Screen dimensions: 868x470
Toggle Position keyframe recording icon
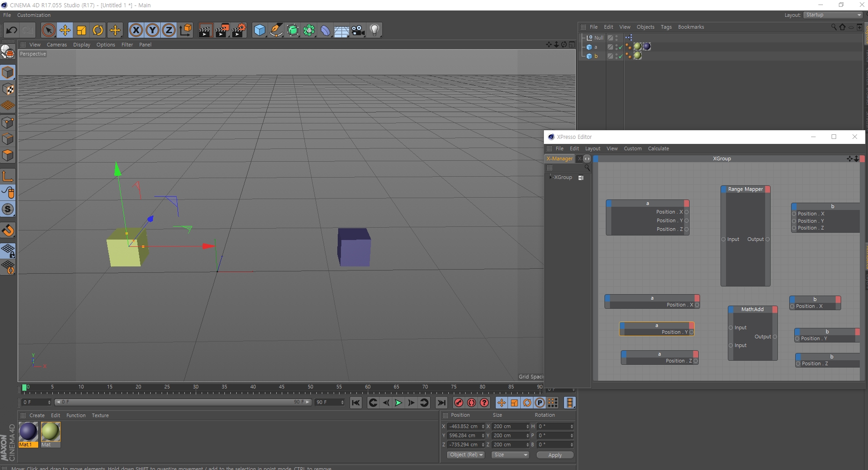point(501,403)
